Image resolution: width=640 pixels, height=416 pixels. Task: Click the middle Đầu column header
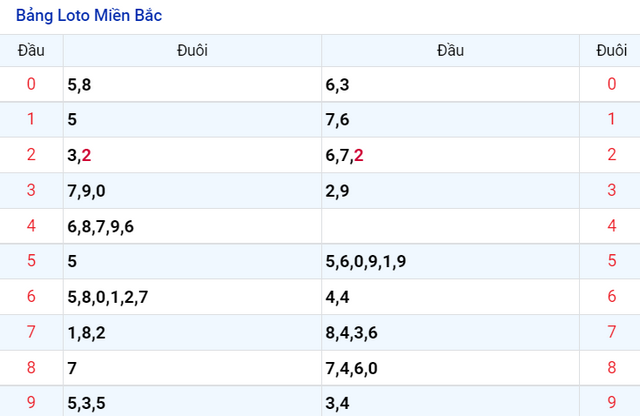coord(450,51)
